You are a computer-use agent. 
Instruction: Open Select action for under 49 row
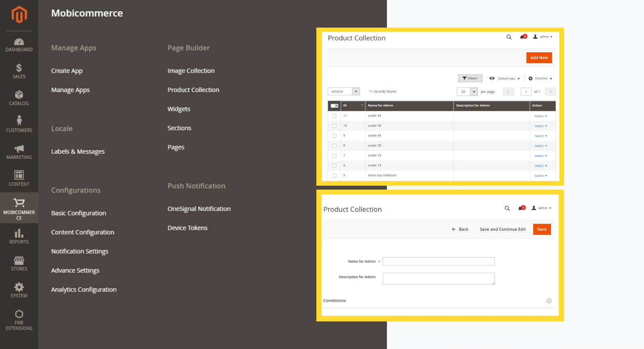(540, 136)
